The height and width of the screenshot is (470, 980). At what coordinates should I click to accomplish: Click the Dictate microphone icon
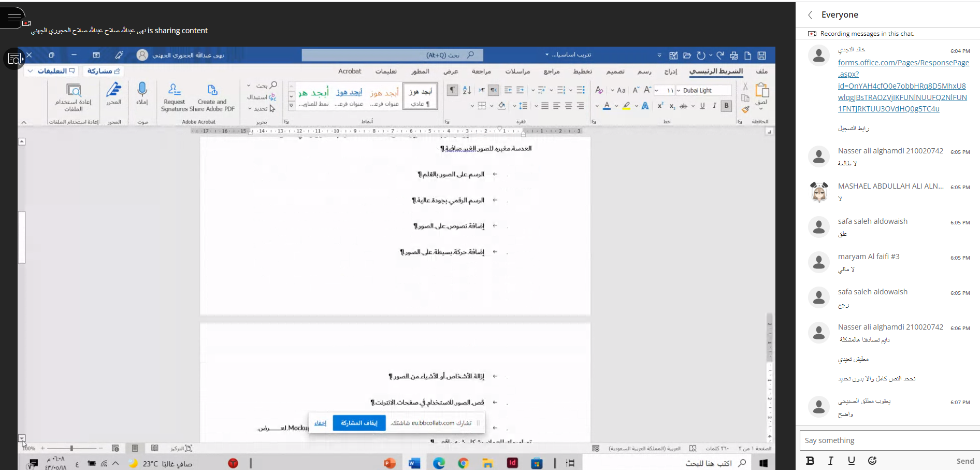pos(142,89)
